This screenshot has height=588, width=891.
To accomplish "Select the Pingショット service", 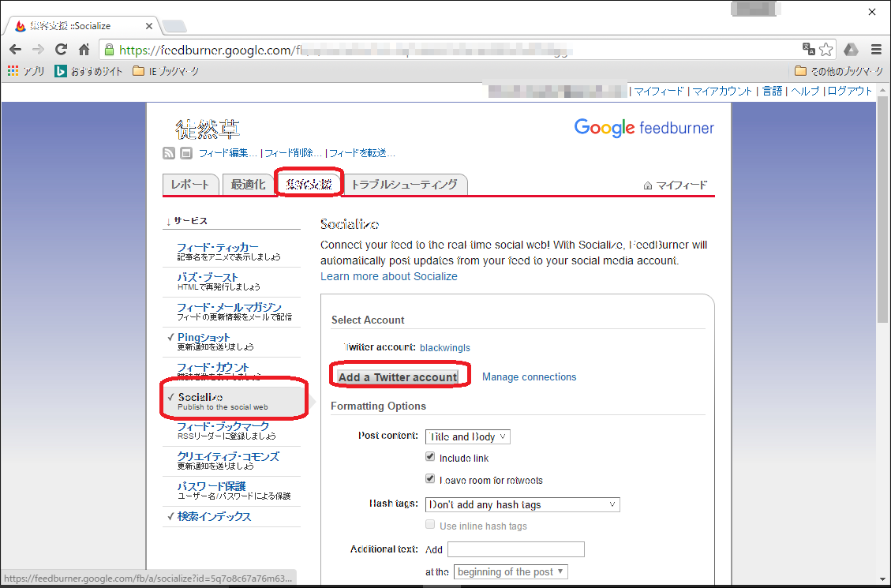I will [x=204, y=337].
